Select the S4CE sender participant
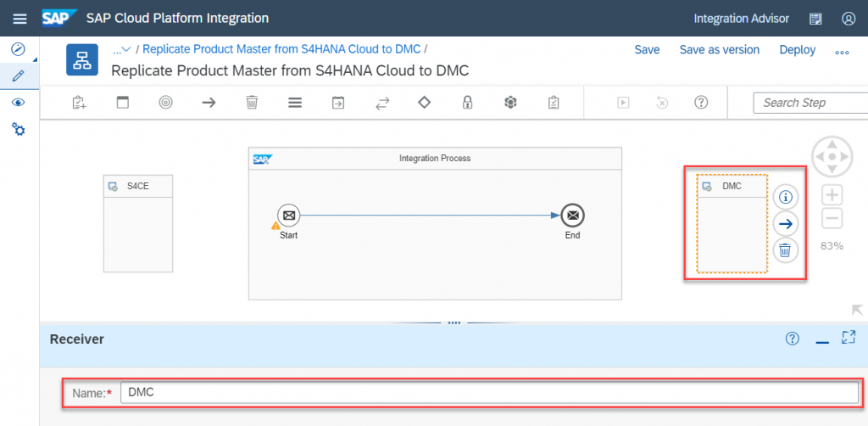The height and width of the screenshot is (426, 868). 138,224
